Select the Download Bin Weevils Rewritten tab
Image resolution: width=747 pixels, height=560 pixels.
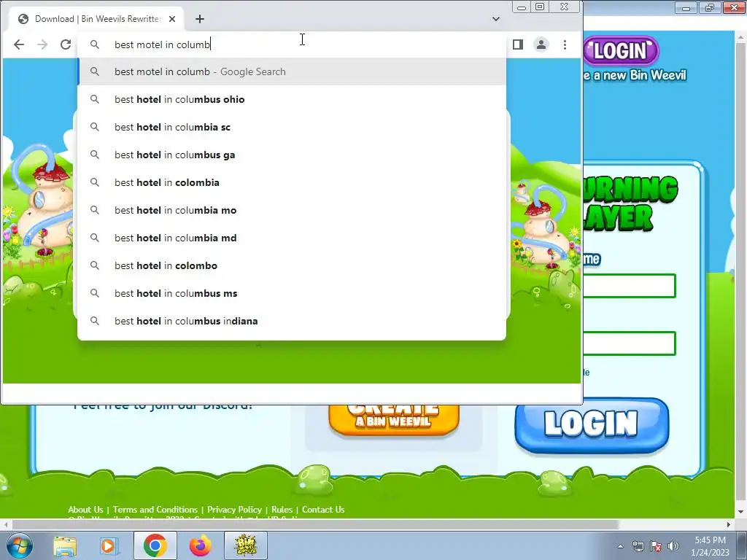[x=97, y=18]
